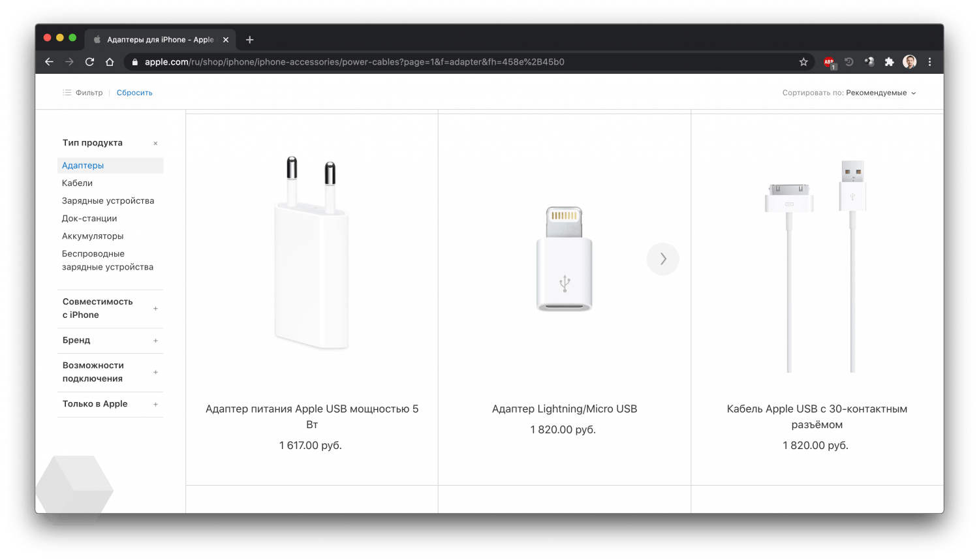Select Зарядные устройства product type
The image size is (979, 560).
(108, 201)
